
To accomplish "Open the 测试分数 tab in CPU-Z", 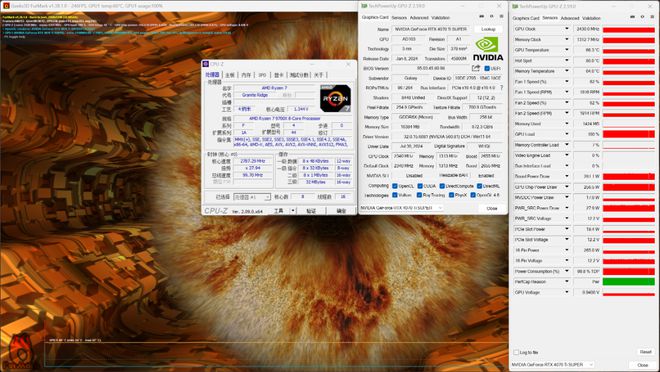I will [299, 75].
